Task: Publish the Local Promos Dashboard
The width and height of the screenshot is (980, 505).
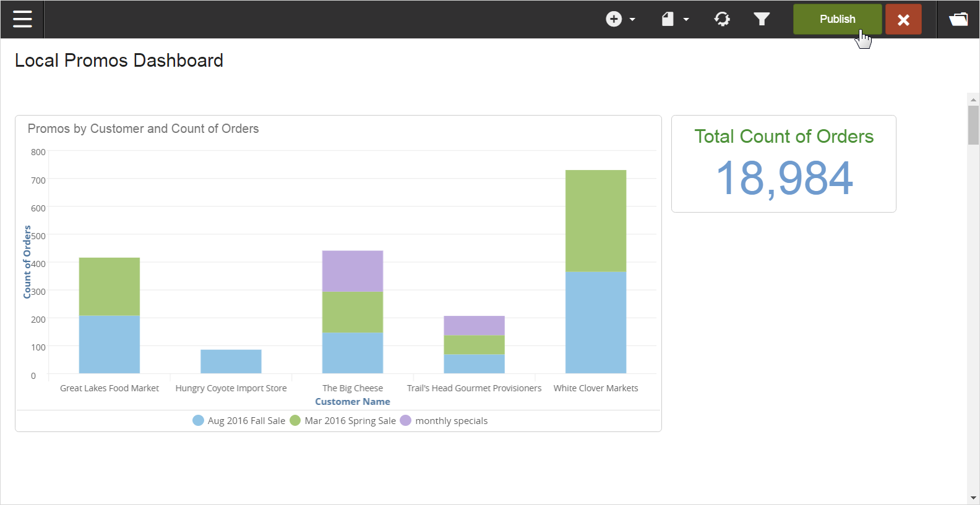Action: tap(837, 19)
